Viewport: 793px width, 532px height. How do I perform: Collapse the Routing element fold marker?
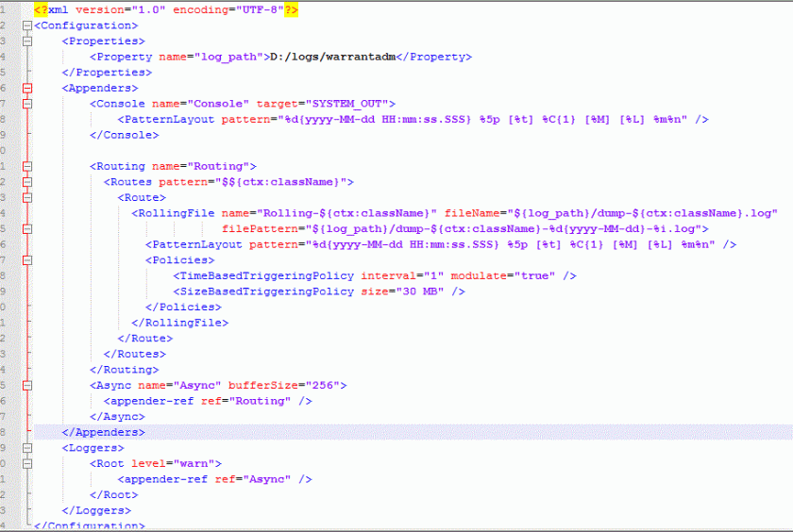point(26,166)
